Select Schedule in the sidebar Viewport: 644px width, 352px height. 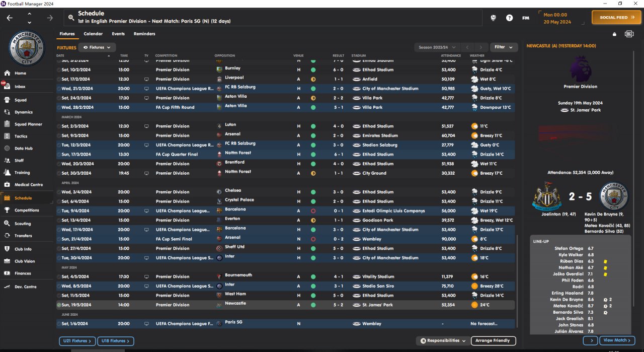23,198
